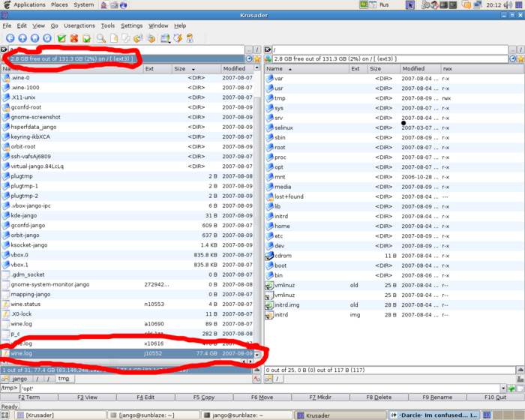Go to home directory via Home icon
The image size is (525, 420).
(34, 38)
